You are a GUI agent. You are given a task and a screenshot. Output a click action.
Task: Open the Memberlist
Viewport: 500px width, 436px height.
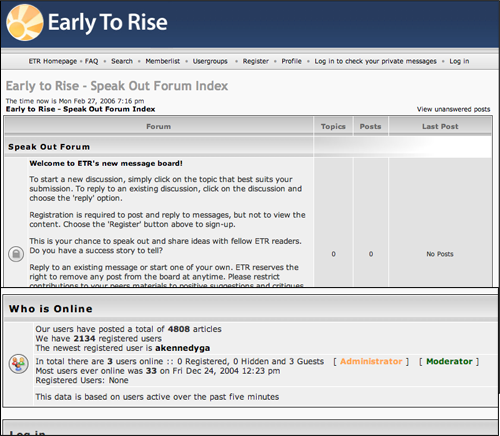pos(163,61)
